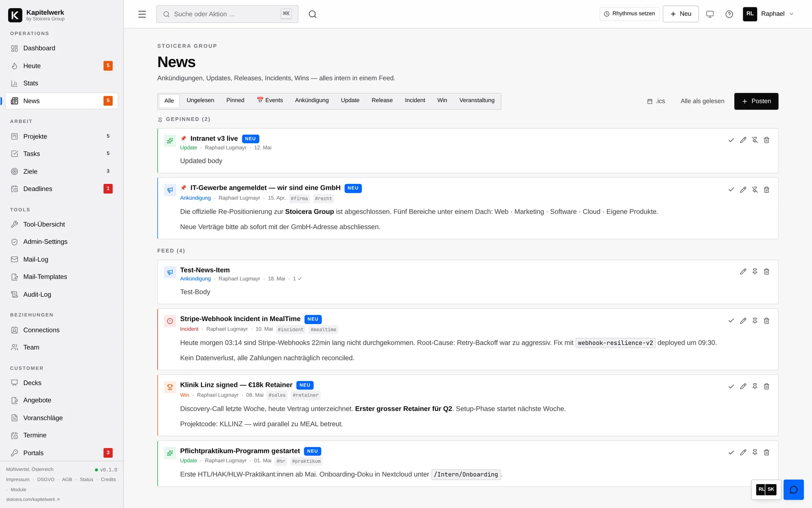The height and width of the screenshot is (508, 812).
Task: Open Deadlines in the sidebar
Action: pyautogui.click(x=62, y=189)
